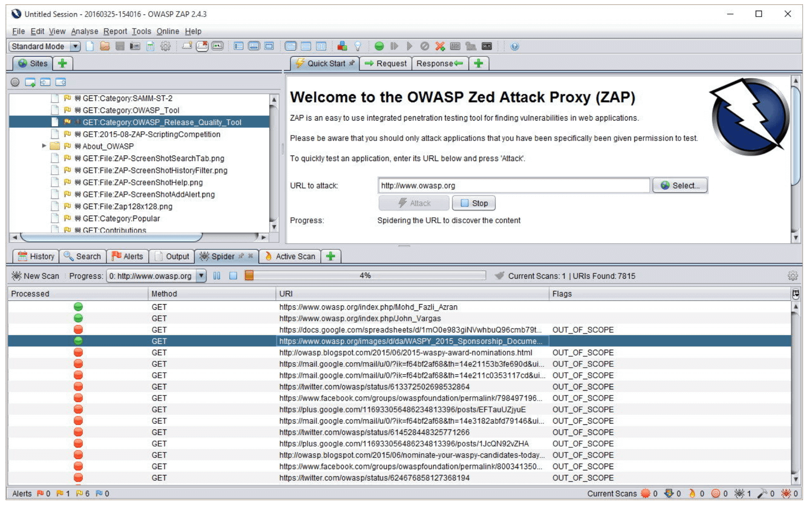This screenshot has width=812, height=507.
Task: Add a new tab beside Sites
Action: [x=63, y=63]
